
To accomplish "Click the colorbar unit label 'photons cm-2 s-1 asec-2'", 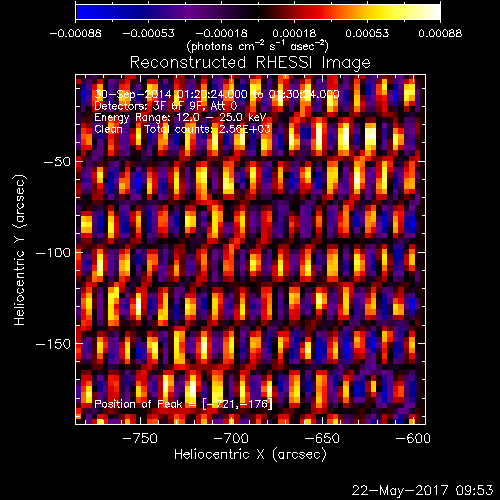I will pos(257,46).
